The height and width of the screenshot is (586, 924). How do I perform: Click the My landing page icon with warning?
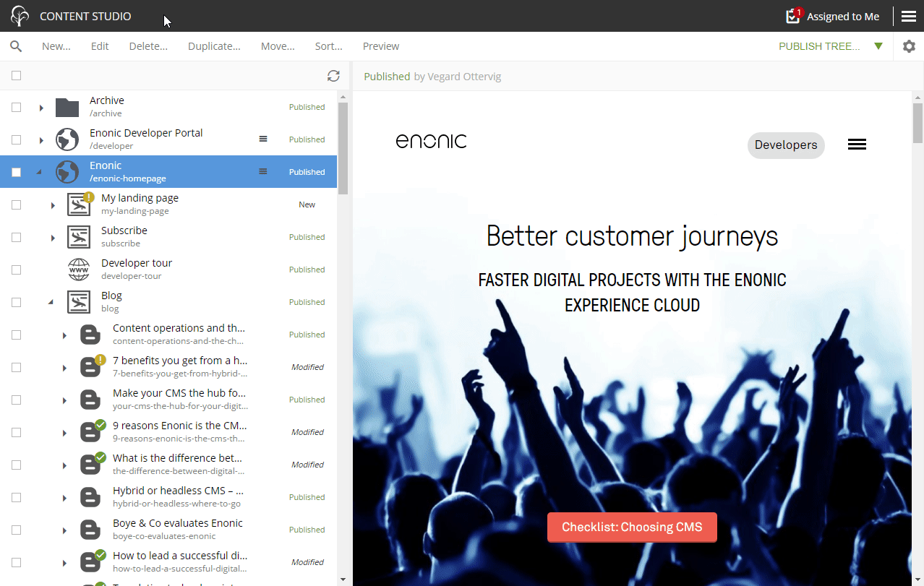point(80,204)
